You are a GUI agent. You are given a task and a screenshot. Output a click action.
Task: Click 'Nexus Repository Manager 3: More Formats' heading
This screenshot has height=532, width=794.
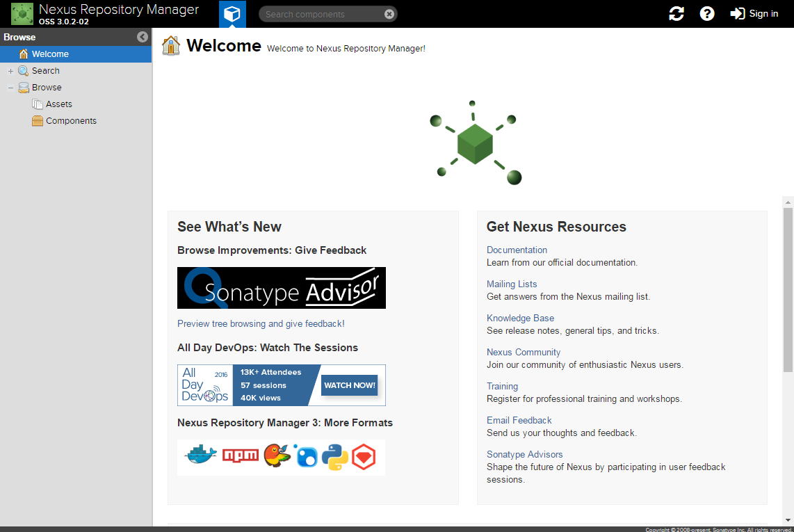click(x=285, y=423)
